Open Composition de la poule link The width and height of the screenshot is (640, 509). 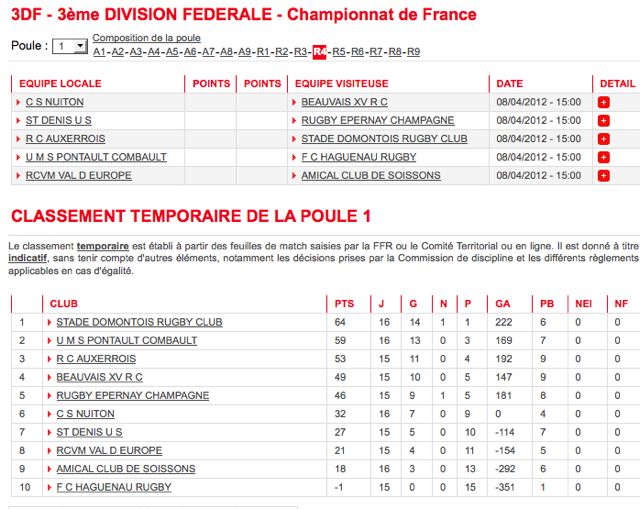pos(147,38)
